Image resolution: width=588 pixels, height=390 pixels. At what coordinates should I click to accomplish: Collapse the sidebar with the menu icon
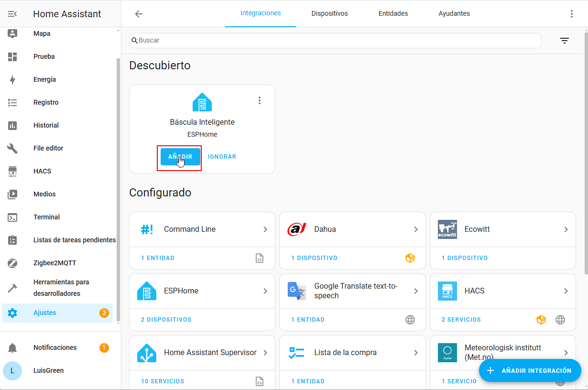point(12,14)
